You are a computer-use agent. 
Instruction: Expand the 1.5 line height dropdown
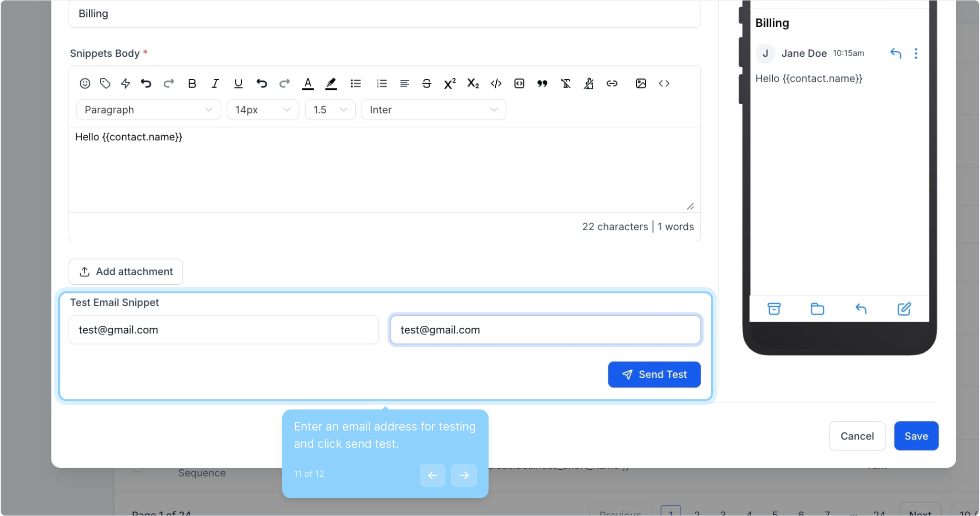(330, 110)
